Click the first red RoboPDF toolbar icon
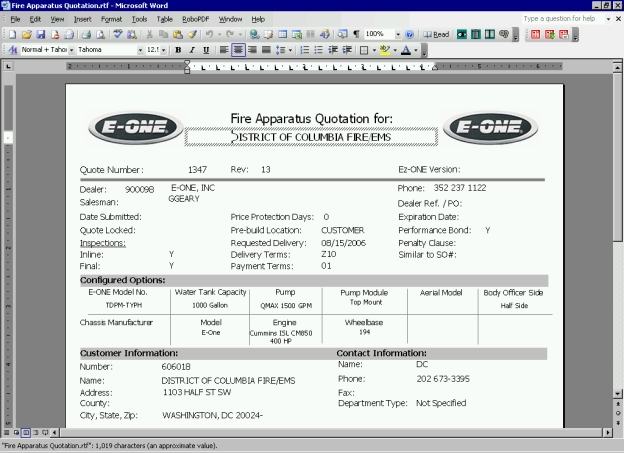Screen dimensions: 624x453 point(536,35)
